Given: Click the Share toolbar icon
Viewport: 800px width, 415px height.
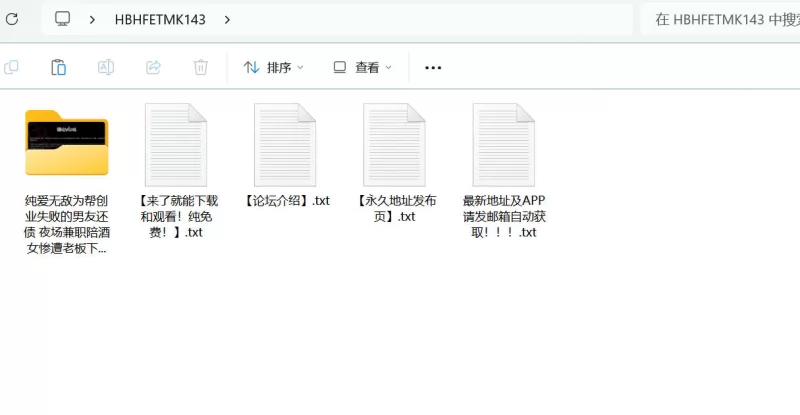Looking at the screenshot, I should click(x=153, y=67).
